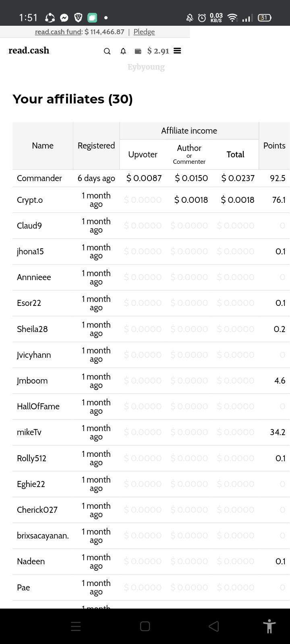The image size is (290, 644).
Task: Click the Pledge link
Action: coord(144,32)
